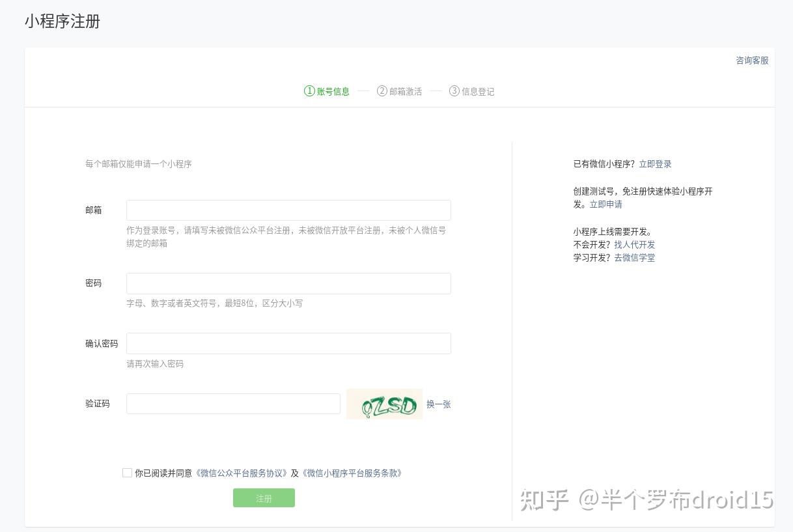Click 咨询客服 customer service link

click(752, 61)
